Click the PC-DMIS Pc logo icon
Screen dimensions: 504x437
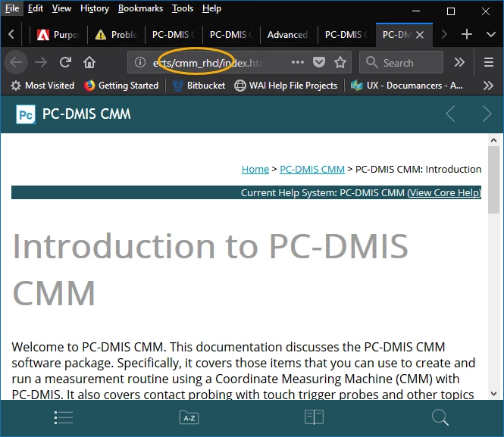tap(26, 114)
